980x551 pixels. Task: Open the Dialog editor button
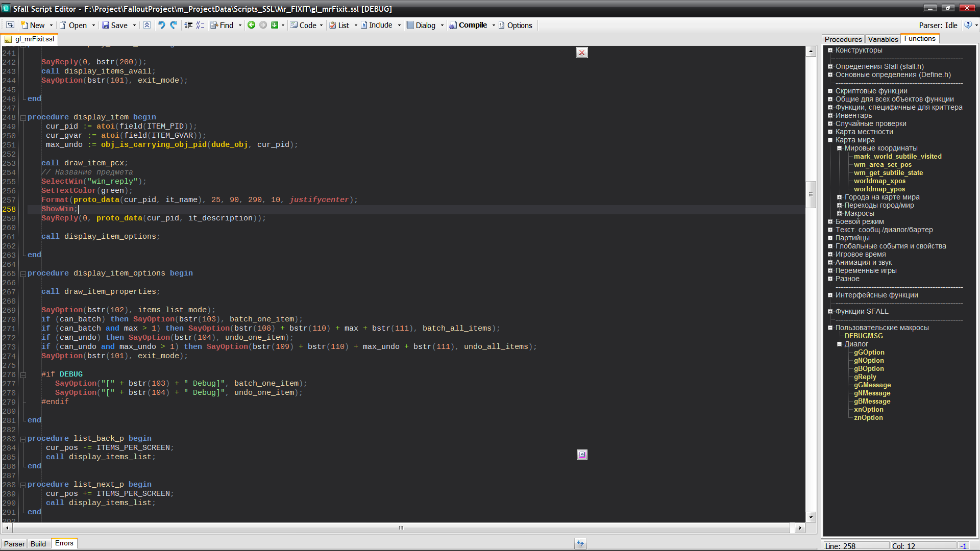tap(421, 25)
